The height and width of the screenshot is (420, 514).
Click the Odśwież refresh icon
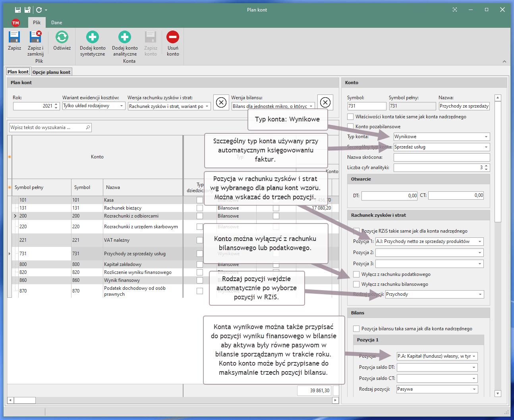pos(62,37)
